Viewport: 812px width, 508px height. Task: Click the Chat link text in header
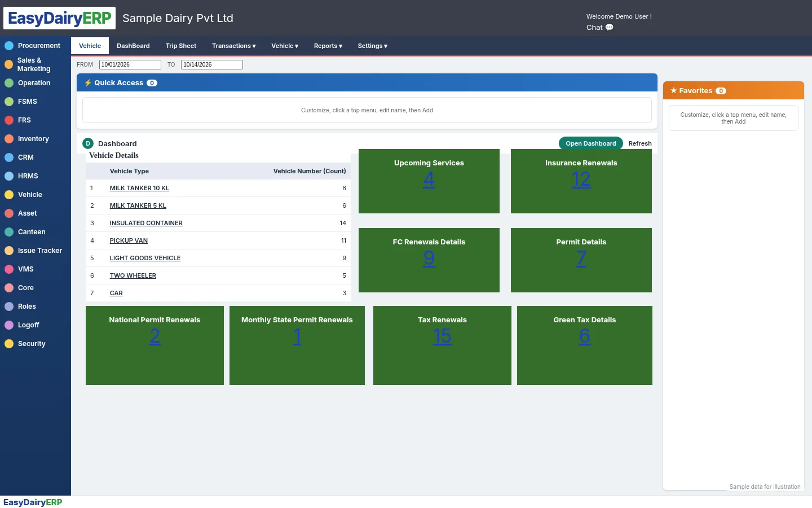pyautogui.click(x=594, y=27)
